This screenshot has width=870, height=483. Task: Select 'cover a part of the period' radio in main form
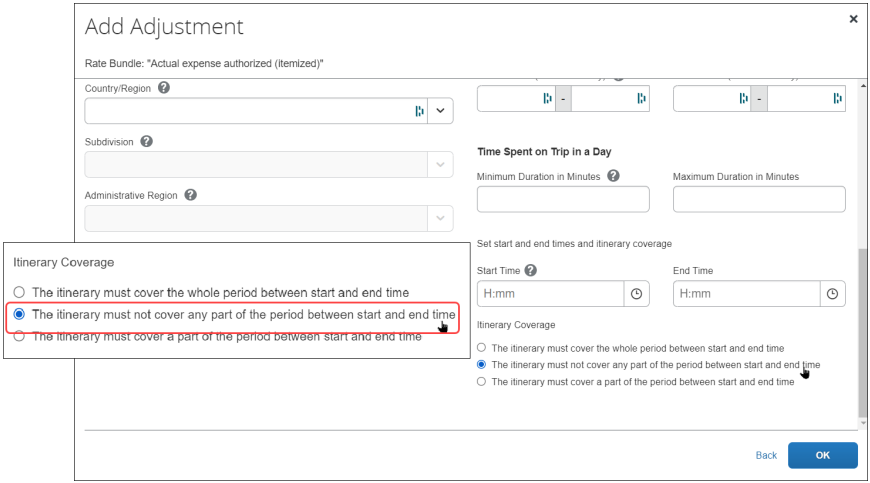click(482, 382)
